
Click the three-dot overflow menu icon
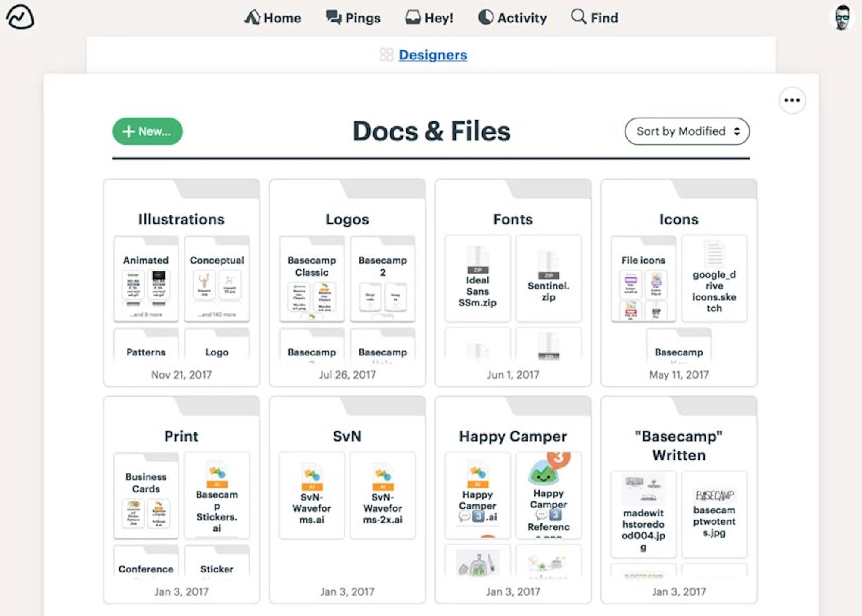point(792,100)
